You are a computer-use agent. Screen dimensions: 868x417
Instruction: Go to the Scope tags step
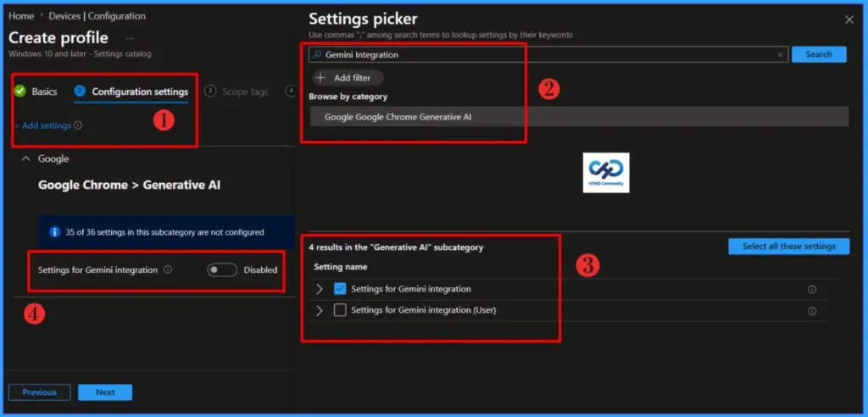pyautogui.click(x=236, y=92)
